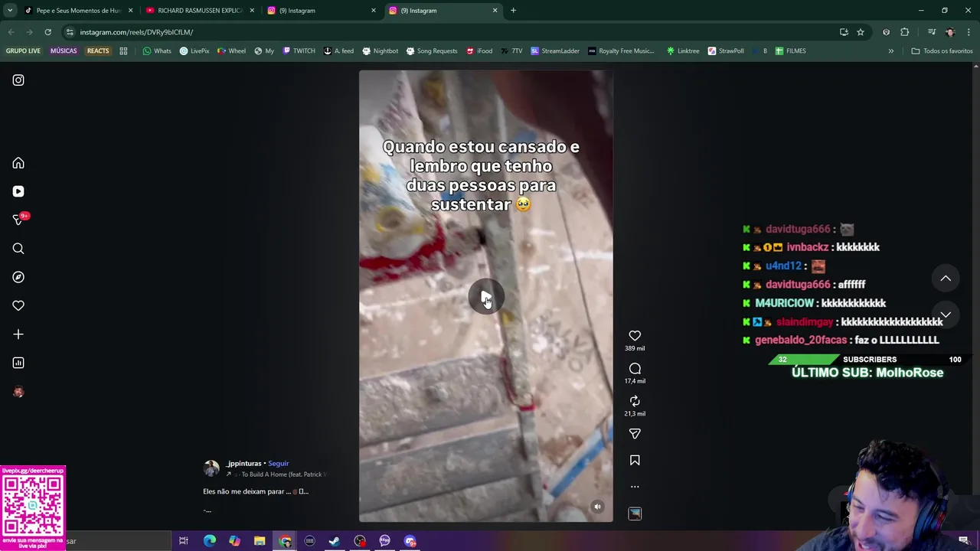The height and width of the screenshot is (551, 980).
Task: Open the profile avatar in Instagram sidebar
Action: tap(18, 392)
